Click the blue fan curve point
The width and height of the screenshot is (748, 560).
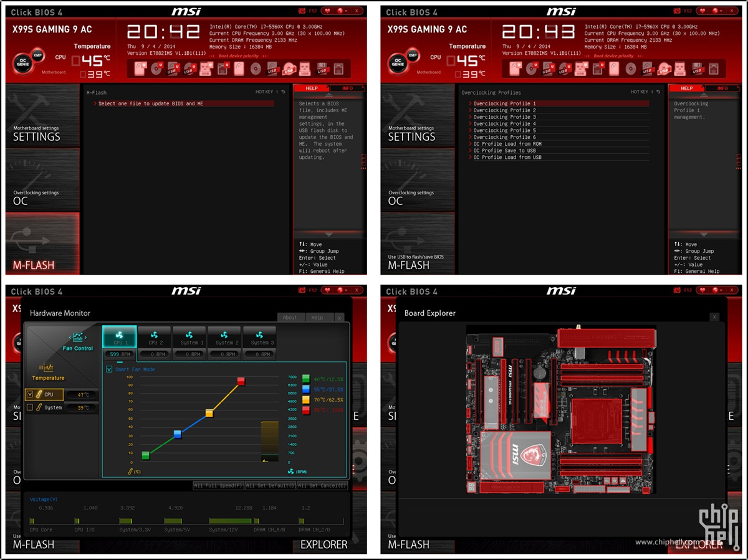pyautogui.click(x=177, y=434)
